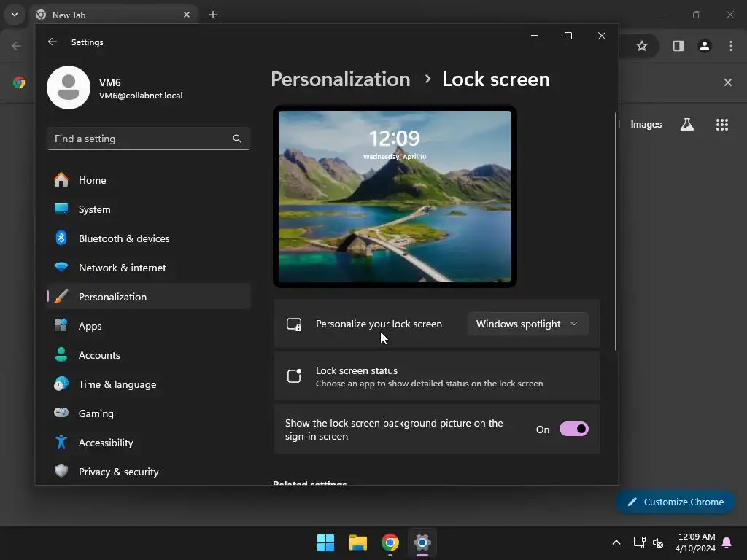Viewport: 747px width, 560px height.
Task: Open Chrome tab search dropdown arrow
Action: (x=15, y=15)
